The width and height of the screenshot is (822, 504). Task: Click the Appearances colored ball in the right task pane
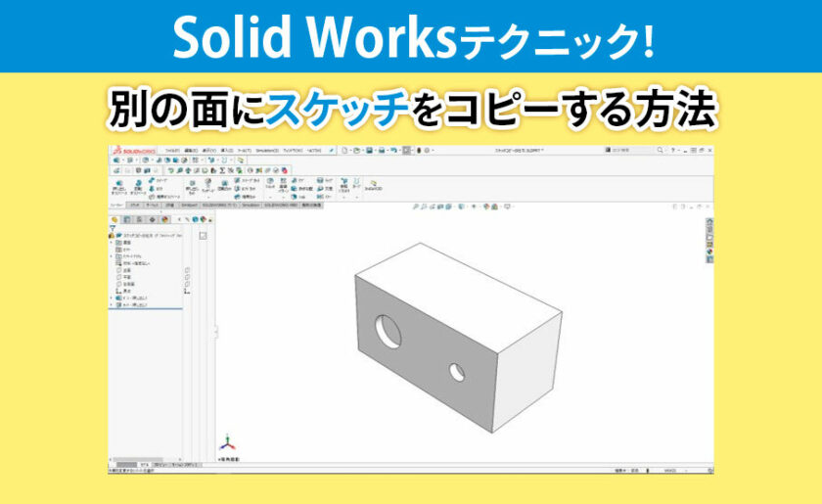pos(709,252)
